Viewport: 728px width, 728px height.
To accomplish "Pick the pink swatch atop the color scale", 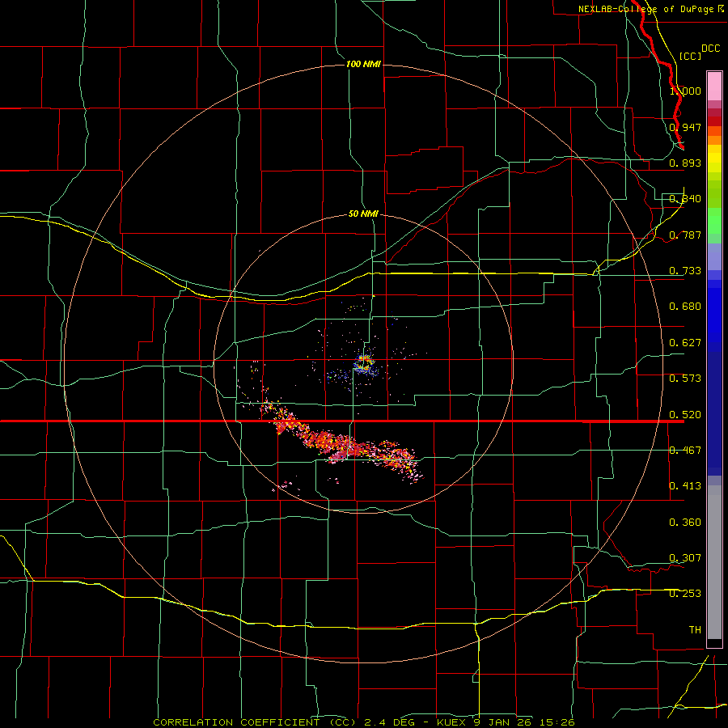I will tap(714, 87).
